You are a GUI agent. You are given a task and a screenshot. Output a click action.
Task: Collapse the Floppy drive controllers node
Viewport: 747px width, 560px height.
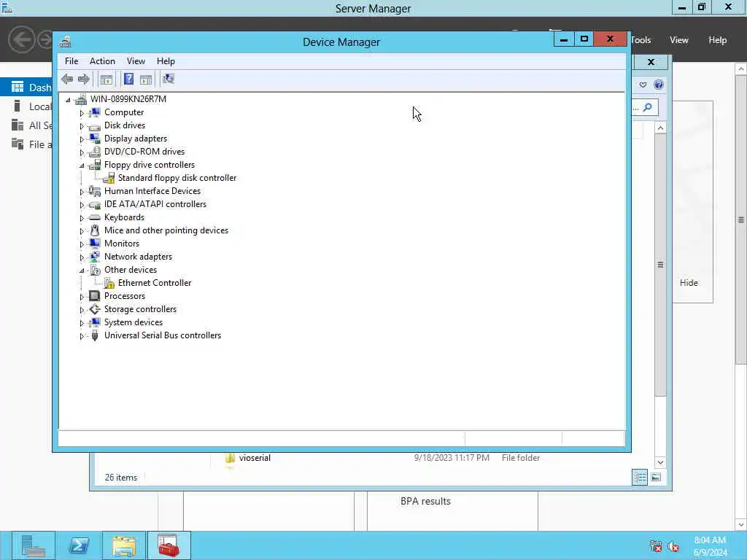pyautogui.click(x=82, y=166)
